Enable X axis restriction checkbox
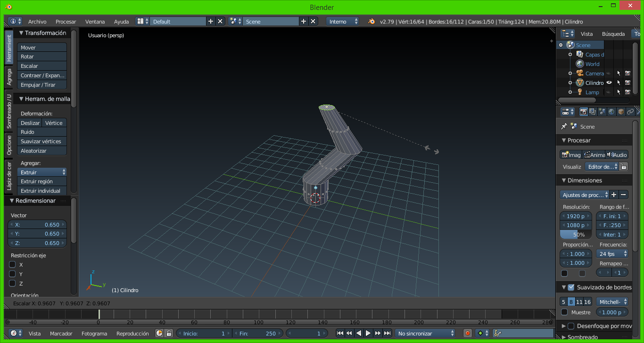This screenshot has width=644, height=343. [13, 265]
